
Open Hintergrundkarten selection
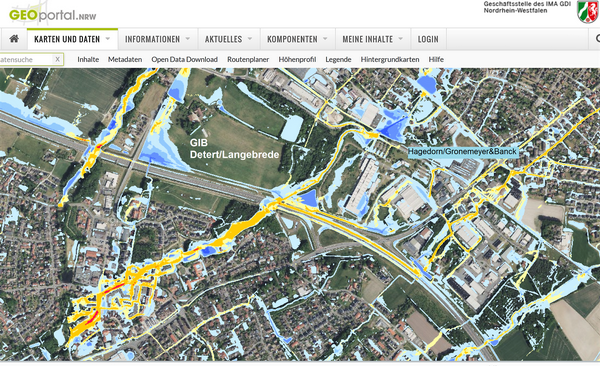390,59
